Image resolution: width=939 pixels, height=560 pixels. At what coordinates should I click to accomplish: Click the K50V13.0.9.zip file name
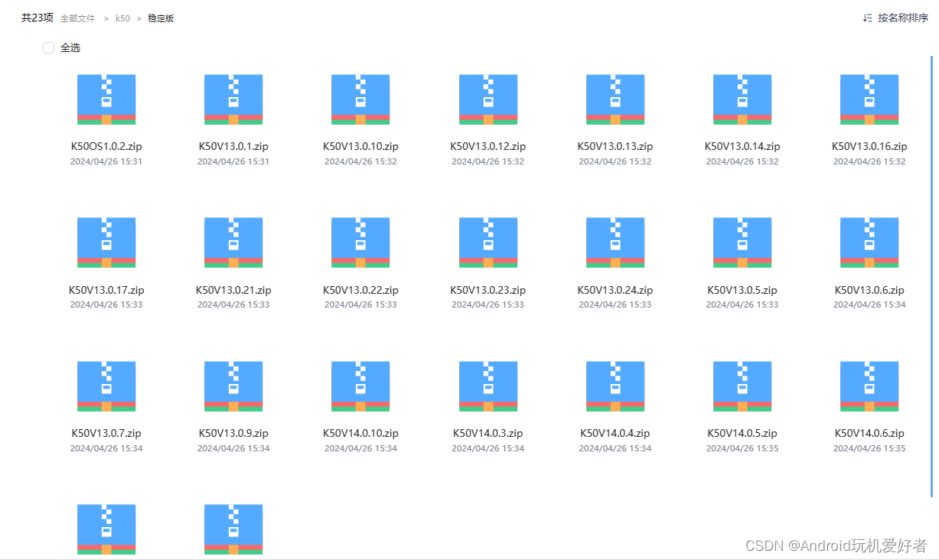pyautogui.click(x=233, y=433)
